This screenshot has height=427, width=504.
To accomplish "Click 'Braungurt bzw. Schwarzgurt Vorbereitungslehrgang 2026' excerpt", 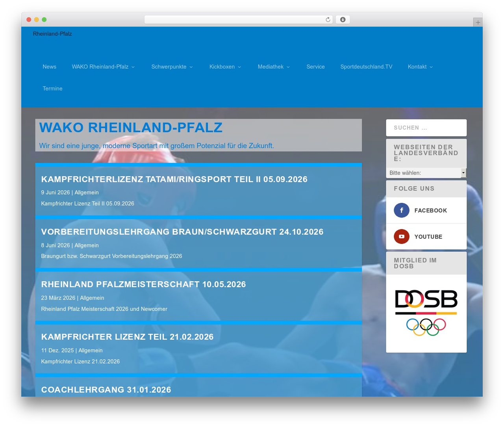I will (111, 256).
